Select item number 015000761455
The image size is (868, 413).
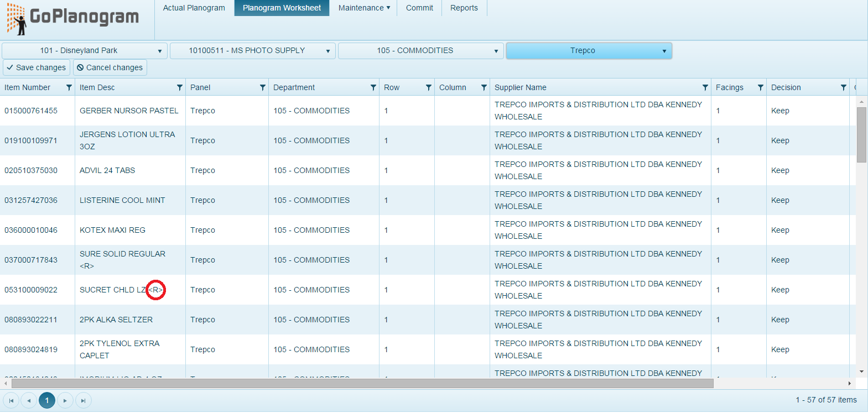(31, 111)
